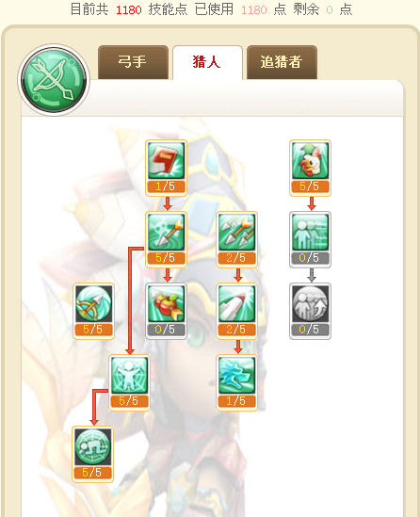Open the 追猎者 tab
The height and width of the screenshot is (517, 420).
(282, 62)
